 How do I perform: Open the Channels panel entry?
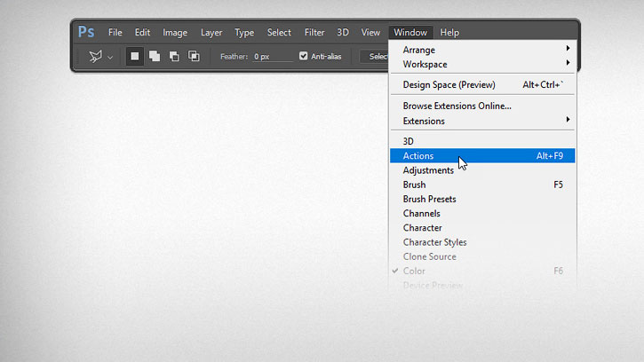[x=482, y=213]
